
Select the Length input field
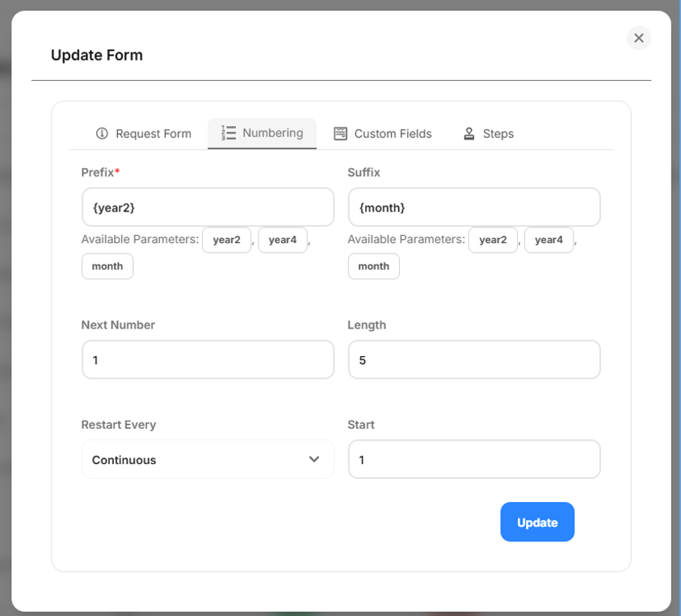pyautogui.click(x=474, y=360)
